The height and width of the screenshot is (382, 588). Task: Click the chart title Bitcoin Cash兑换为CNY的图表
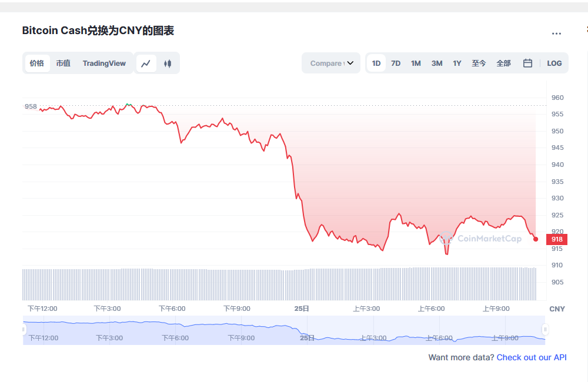pos(98,31)
